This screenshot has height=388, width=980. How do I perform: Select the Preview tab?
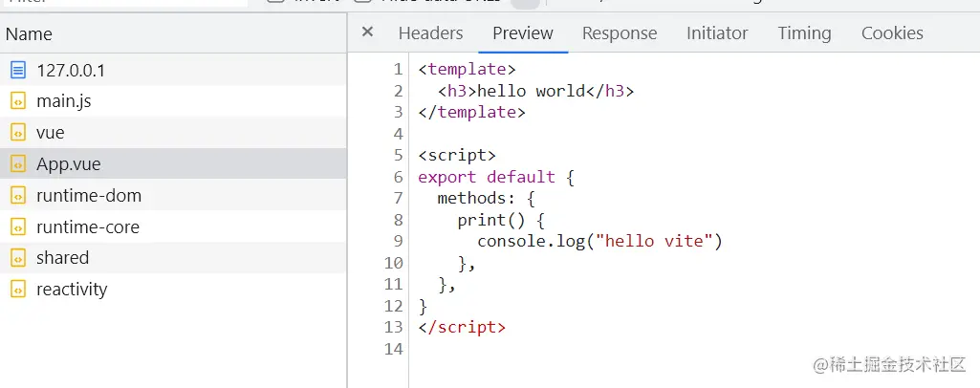[x=522, y=33]
